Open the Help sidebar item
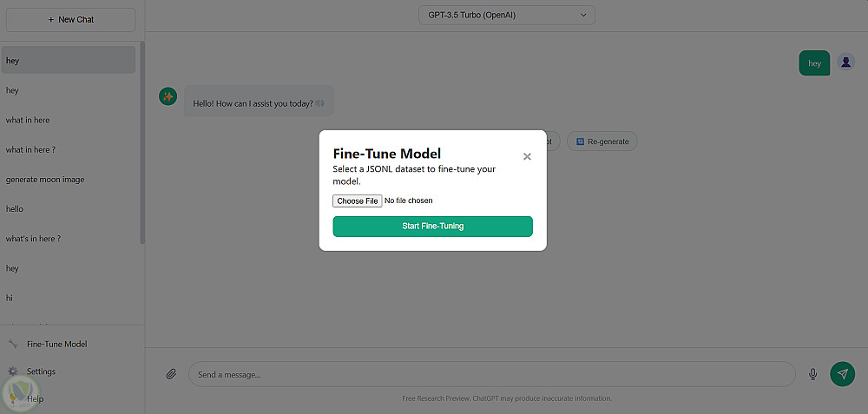The image size is (868, 414). tap(35, 398)
